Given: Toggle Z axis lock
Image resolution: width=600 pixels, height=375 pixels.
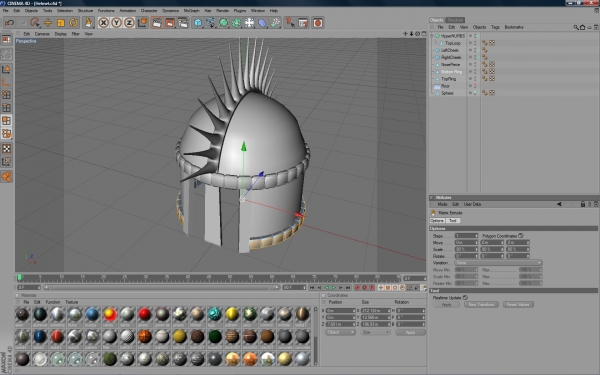Looking at the screenshot, I should 129,23.
